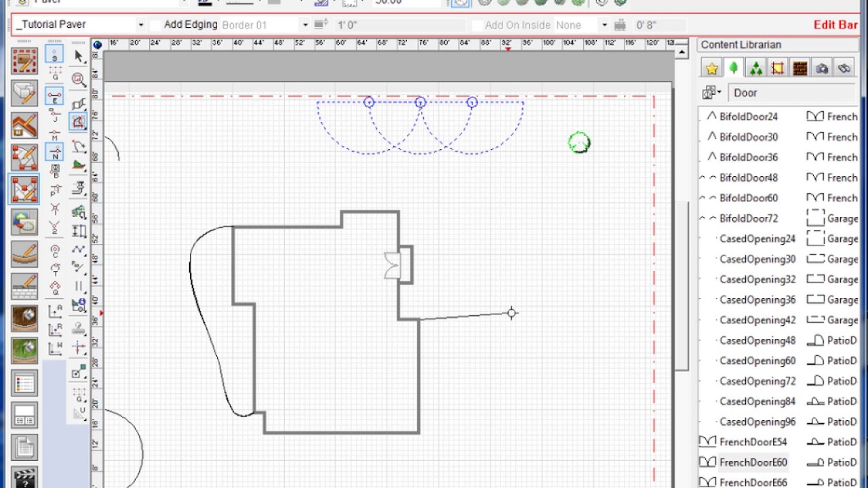This screenshot has height=488, width=868.
Task: Open the landscape site plan editor icon
Action: click(x=25, y=61)
